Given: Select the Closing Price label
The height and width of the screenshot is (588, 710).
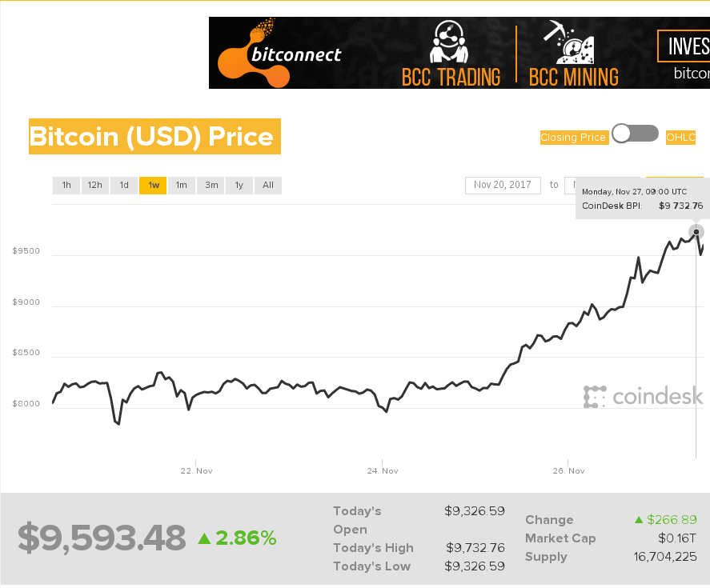Looking at the screenshot, I should click(x=573, y=138).
